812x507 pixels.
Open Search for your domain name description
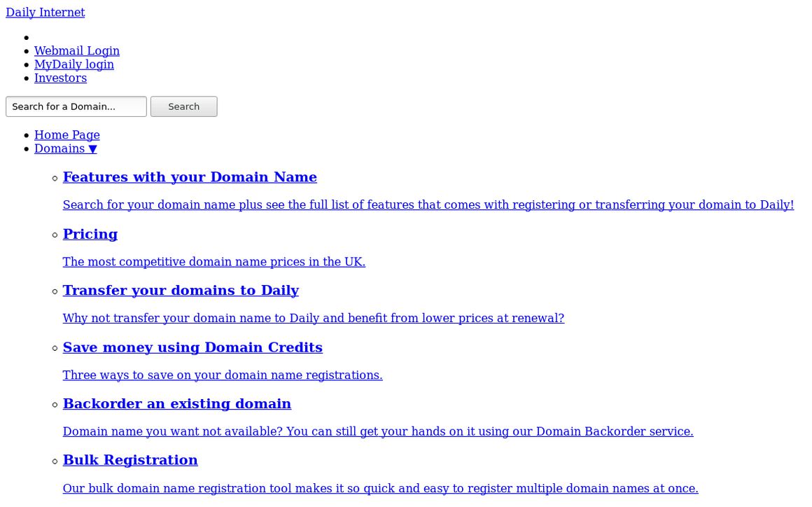tap(428, 204)
